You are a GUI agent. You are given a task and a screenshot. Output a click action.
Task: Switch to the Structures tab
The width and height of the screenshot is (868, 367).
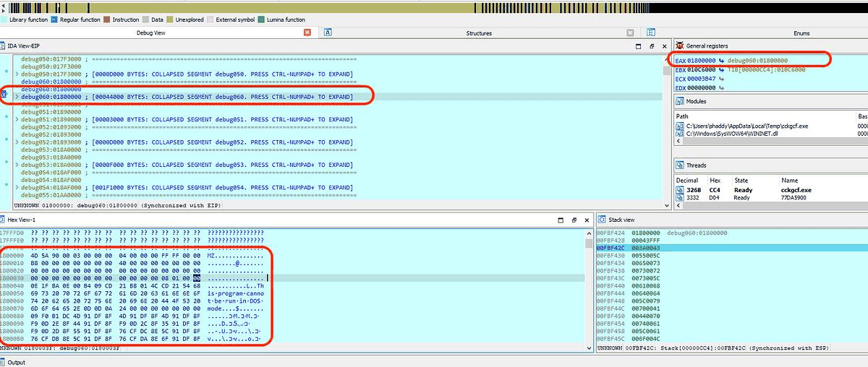(x=479, y=33)
